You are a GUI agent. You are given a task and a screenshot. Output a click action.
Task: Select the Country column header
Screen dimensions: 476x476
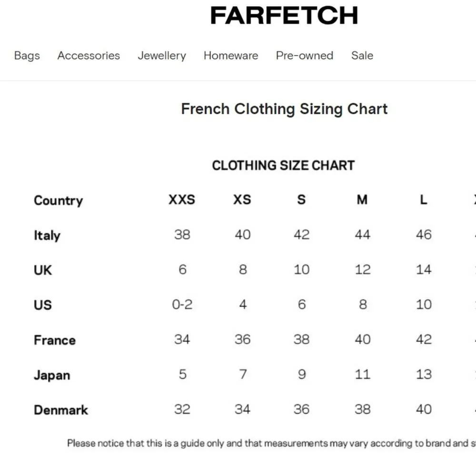(x=58, y=200)
